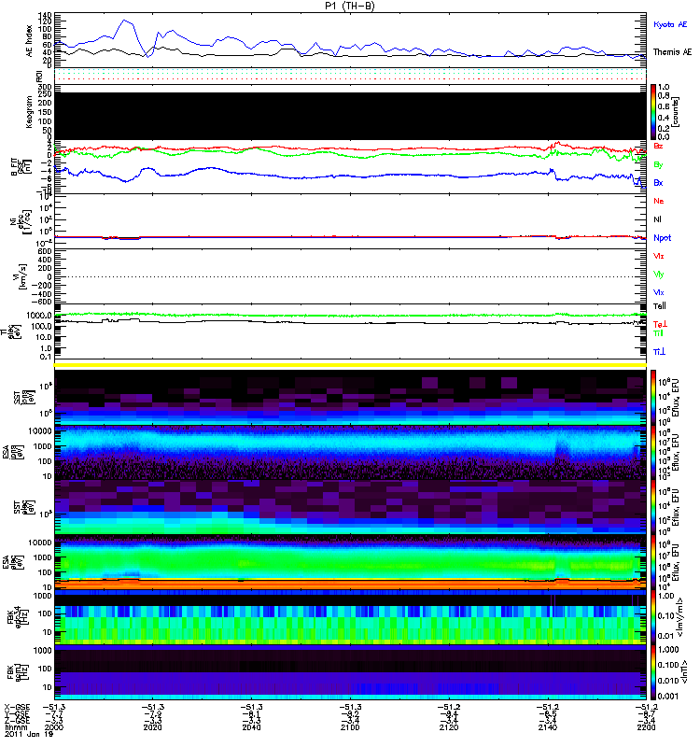Click the FBK edc34 electric field spectrogram
Image resolution: width=700 pixels, height=747 pixels.
tap(350, 617)
